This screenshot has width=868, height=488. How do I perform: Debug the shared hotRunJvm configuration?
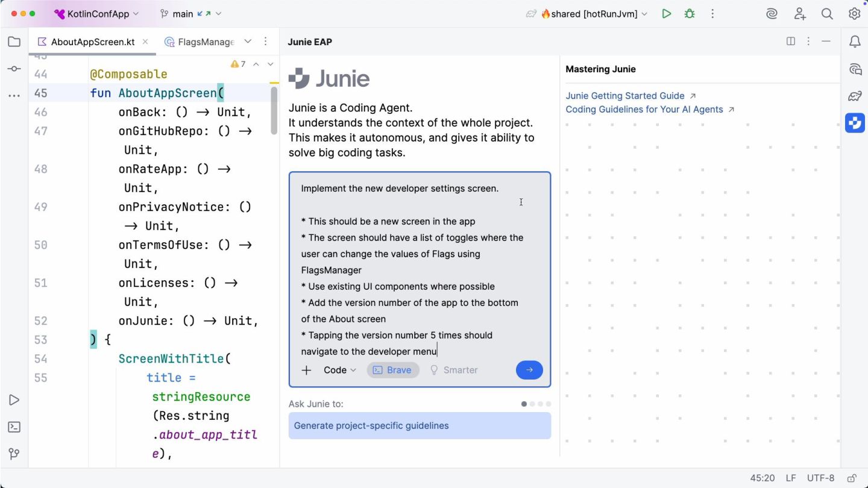pyautogui.click(x=690, y=13)
